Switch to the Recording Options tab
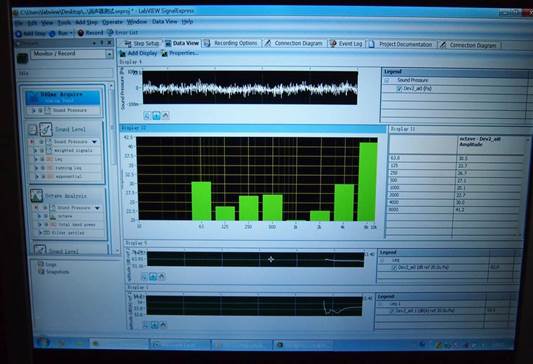This screenshot has height=364, width=533. pyautogui.click(x=232, y=43)
